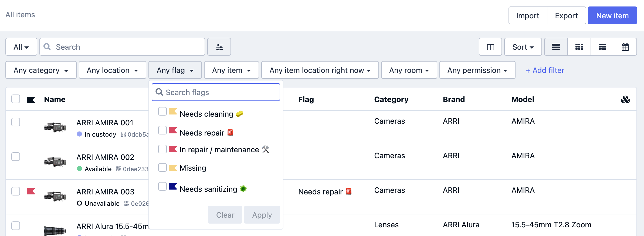Open the ARRI AMIRA 003 camera thumbnail
Viewport: 644px width, 236px height.
click(55, 196)
